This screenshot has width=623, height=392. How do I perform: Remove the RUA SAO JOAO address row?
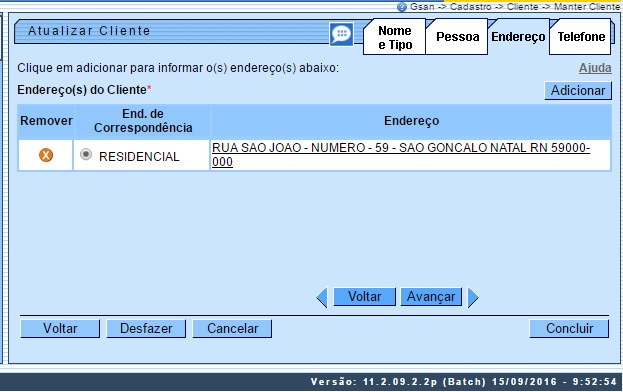[x=46, y=155]
